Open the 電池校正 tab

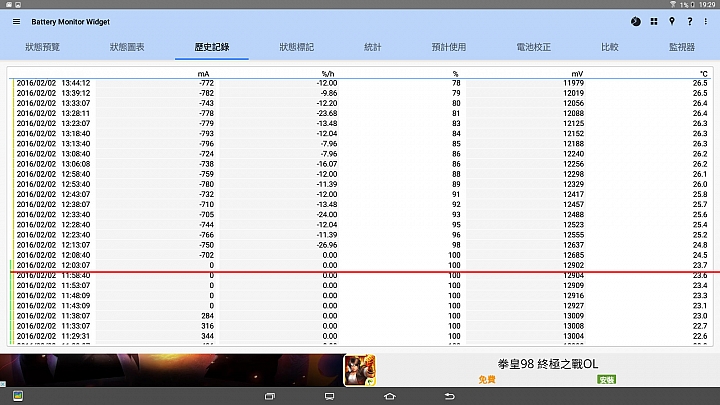tap(534, 47)
